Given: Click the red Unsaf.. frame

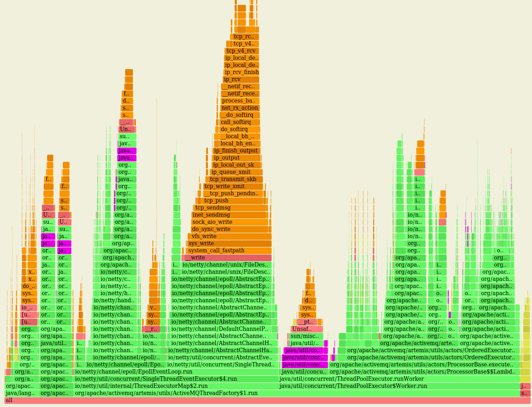Looking at the screenshot, I should coord(306,329).
